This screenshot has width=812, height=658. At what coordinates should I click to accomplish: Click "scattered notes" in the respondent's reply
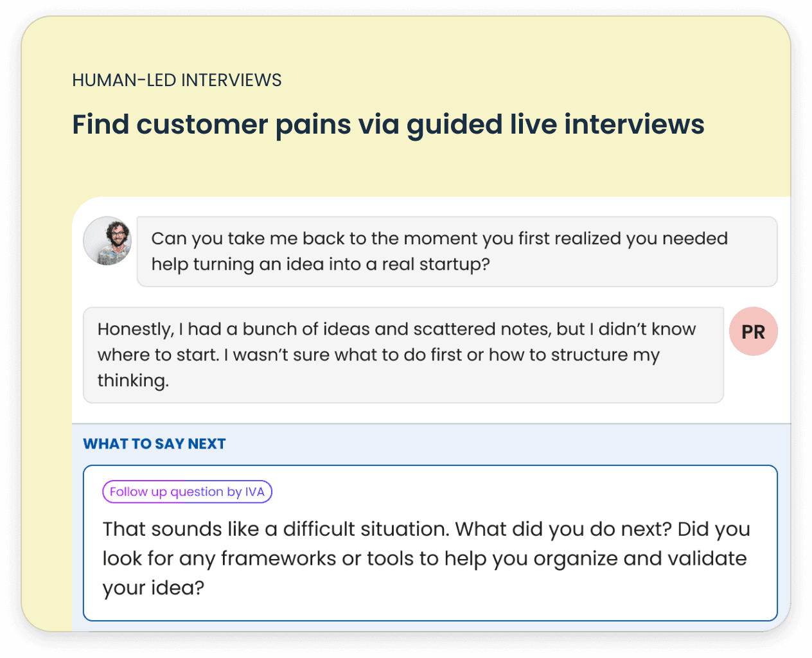[x=481, y=329]
